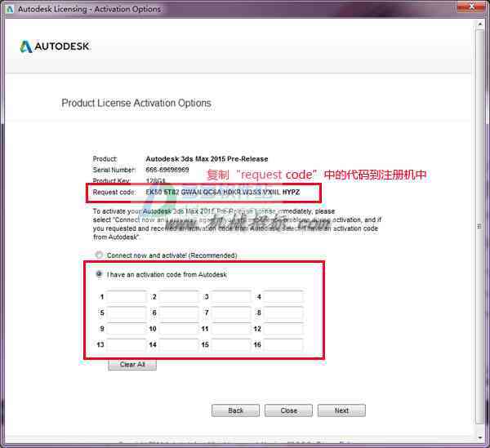Proceed with the Next button
This screenshot has width=490, height=448.
(x=341, y=410)
